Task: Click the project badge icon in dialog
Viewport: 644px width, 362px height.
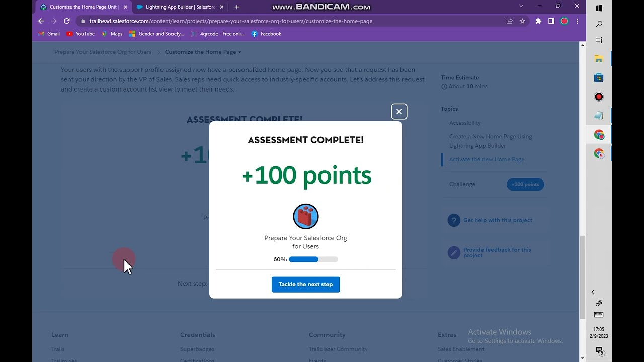Action: coord(306,216)
